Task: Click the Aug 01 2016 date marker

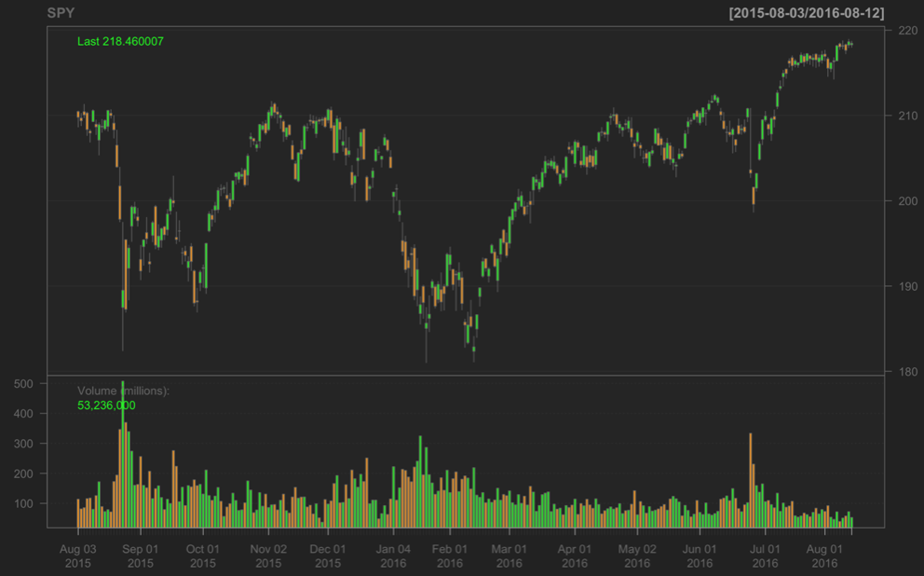Action: pos(824,555)
